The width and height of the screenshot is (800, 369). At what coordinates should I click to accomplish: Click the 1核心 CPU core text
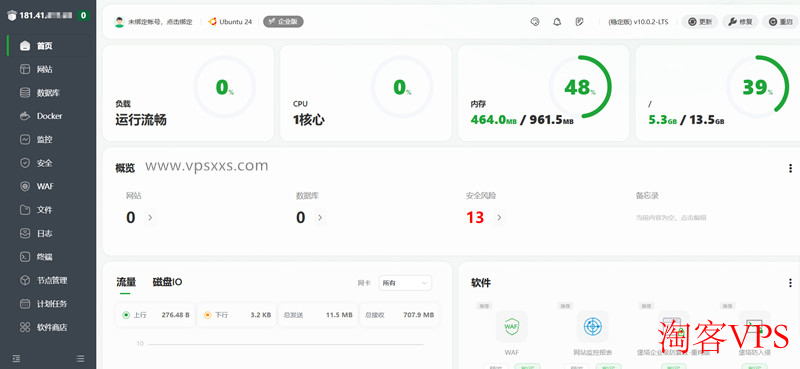pos(309,120)
